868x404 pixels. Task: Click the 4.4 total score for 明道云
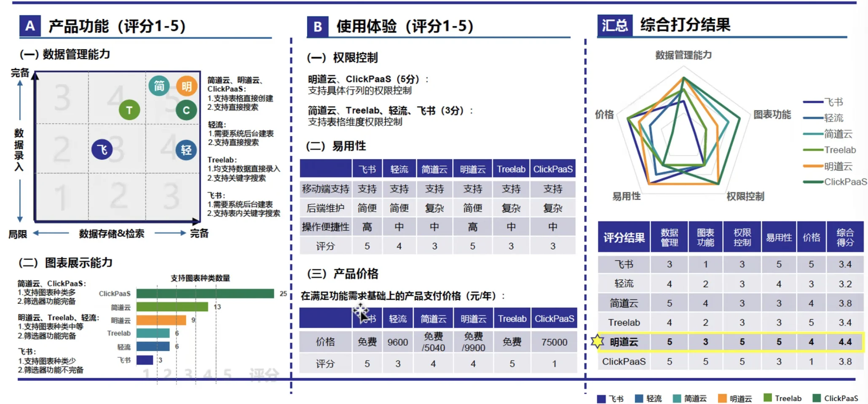[845, 342]
